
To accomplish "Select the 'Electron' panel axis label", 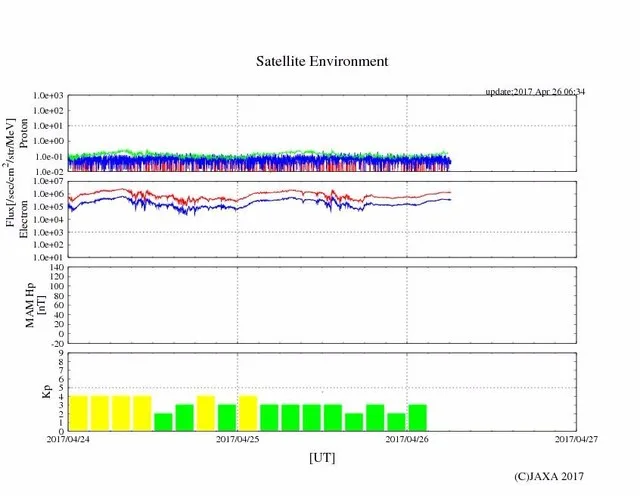I will pos(24,219).
